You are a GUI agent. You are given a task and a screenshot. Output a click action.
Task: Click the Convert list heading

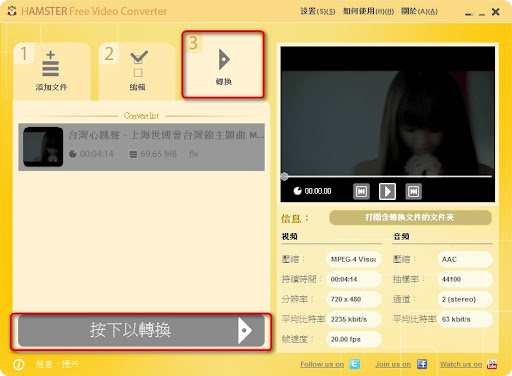(141, 116)
